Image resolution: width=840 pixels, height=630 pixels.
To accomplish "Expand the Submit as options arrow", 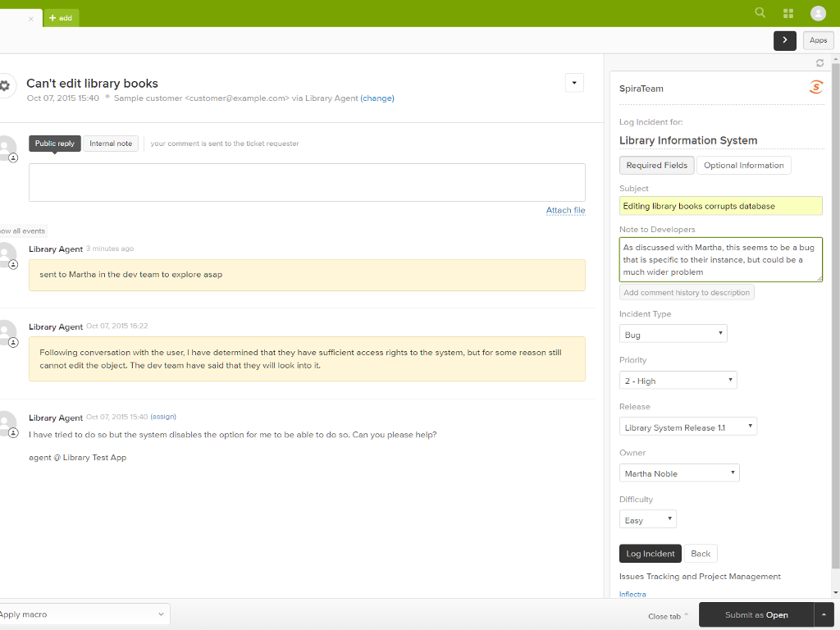I will click(x=824, y=614).
